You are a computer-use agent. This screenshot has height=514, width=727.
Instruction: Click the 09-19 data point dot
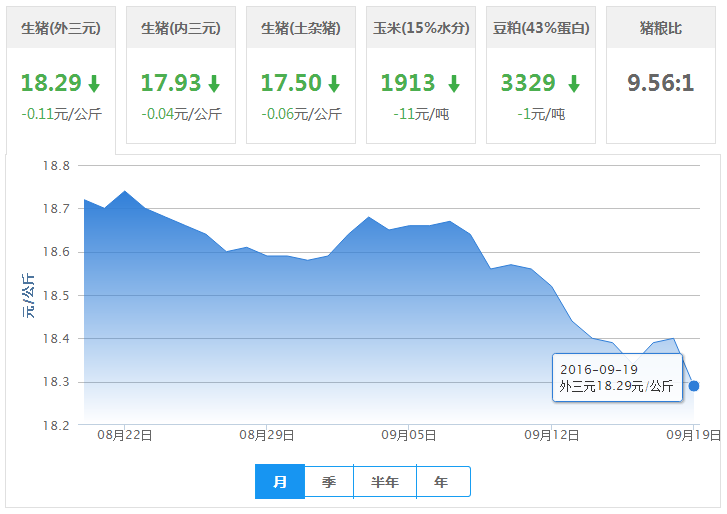(x=694, y=386)
